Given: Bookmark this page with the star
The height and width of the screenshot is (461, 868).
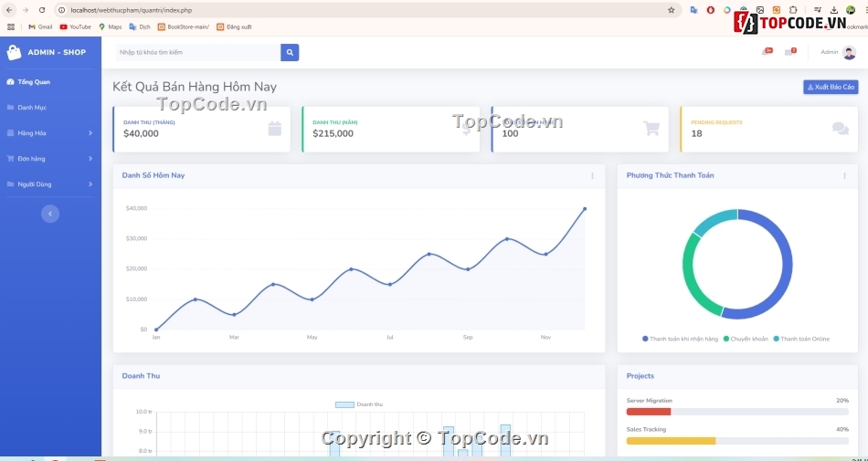Looking at the screenshot, I should point(671,10).
